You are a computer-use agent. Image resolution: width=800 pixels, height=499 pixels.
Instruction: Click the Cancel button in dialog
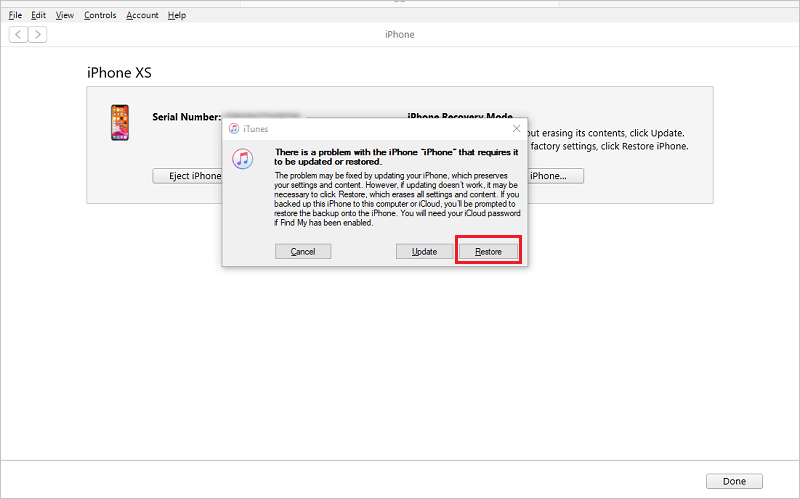pyautogui.click(x=303, y=252)
